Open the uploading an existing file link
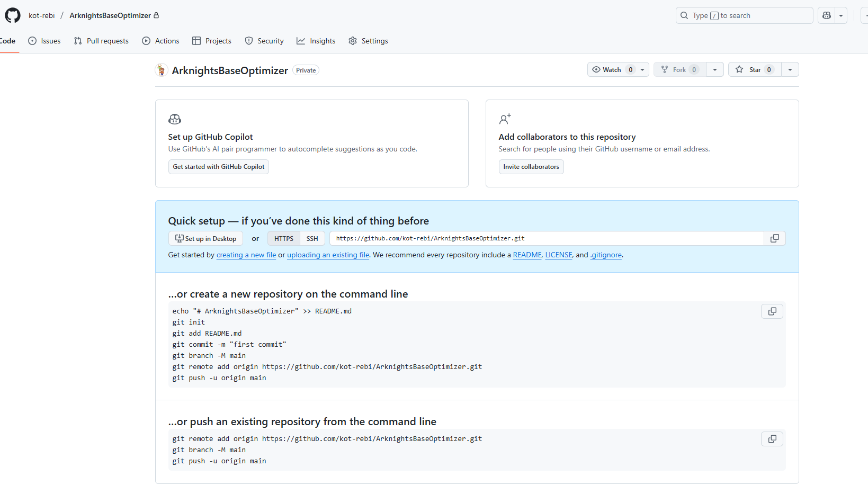This screenshot has width=868, height=485. (x=328, y=255)
